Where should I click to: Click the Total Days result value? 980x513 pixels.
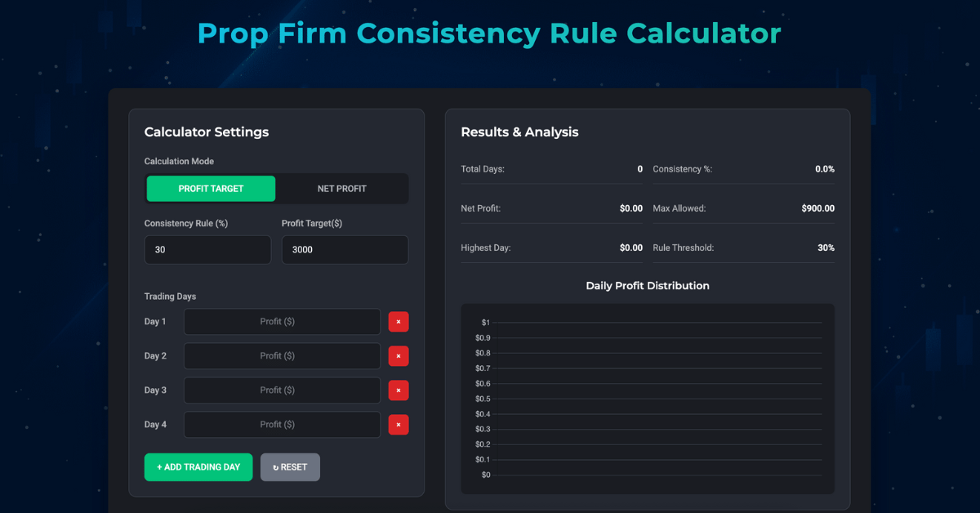(639, 169)
